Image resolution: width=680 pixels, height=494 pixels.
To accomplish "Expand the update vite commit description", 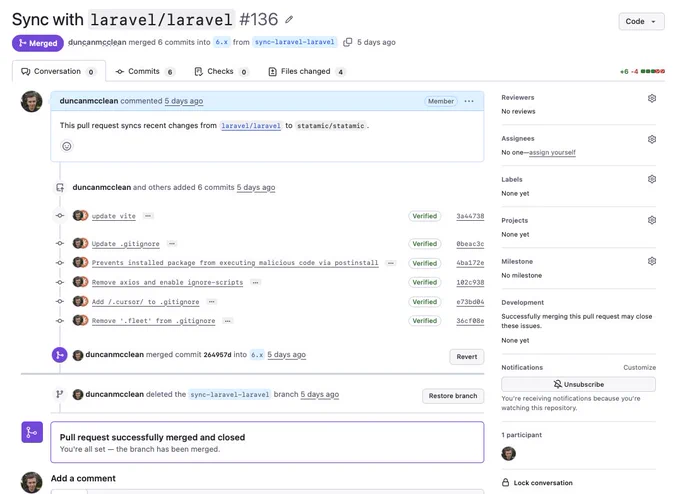I will pyautogui.click(x=148, y=216).
